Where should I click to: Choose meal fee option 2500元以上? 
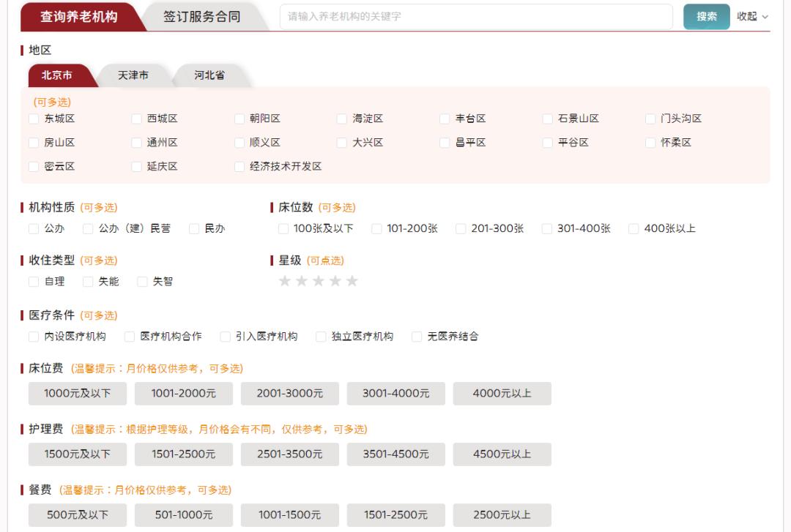[x=502, y=514]
